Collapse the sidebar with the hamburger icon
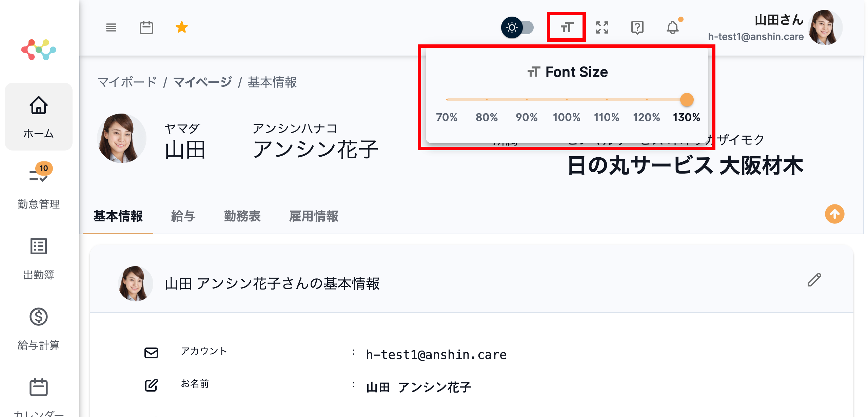The height and width of the screenshot is (417, 868). 111,27
